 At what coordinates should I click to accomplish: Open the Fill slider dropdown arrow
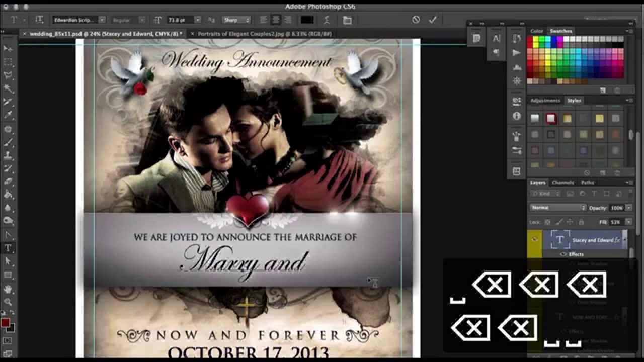pos(628,222)
